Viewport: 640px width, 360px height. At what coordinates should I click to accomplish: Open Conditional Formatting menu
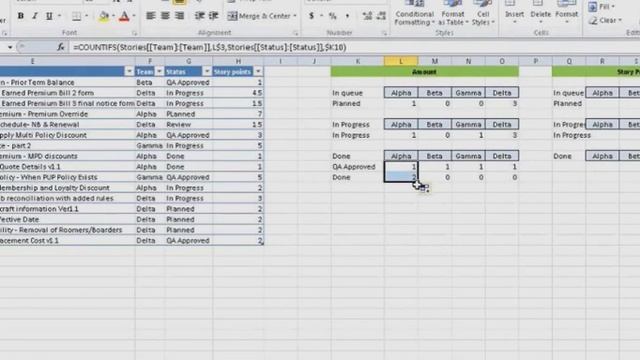[414, 13]
